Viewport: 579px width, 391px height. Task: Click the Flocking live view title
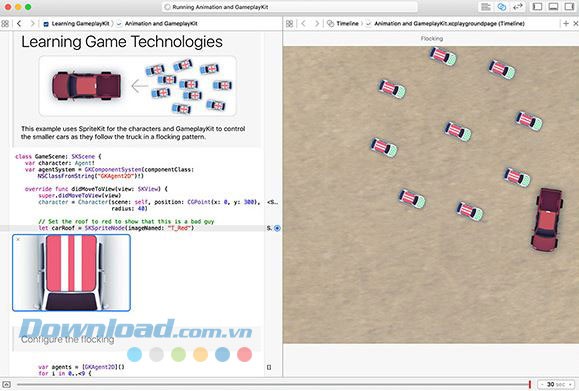432,38
